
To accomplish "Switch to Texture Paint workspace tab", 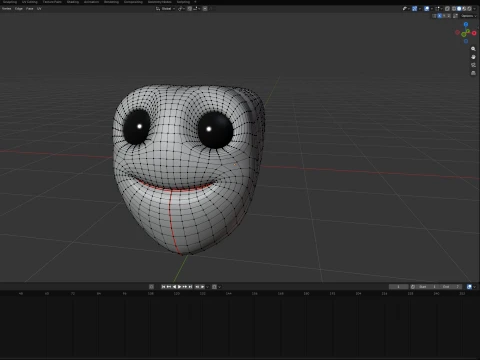I will [x=52, y=2].
